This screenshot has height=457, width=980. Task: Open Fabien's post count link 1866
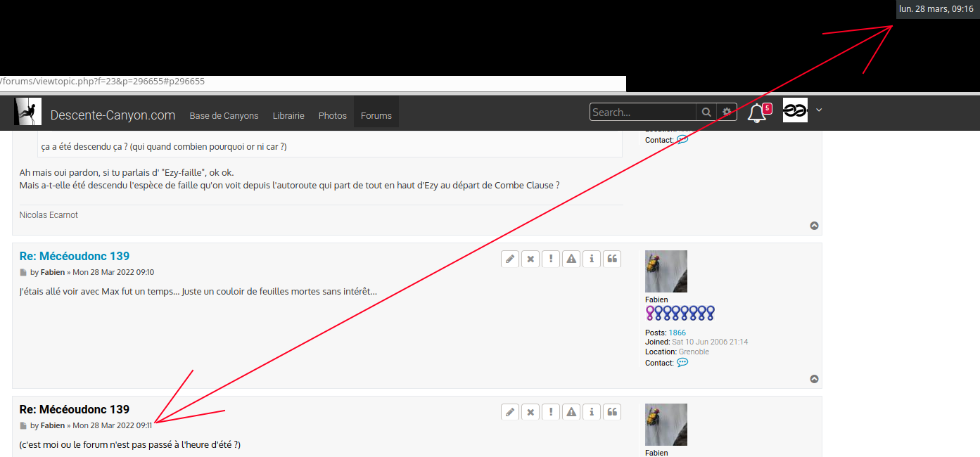click(677, 333)
